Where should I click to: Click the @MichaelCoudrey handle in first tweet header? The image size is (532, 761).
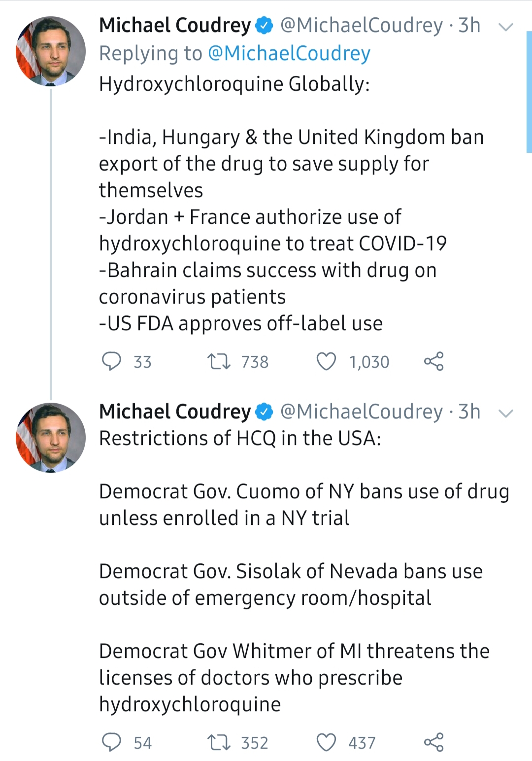point(361,26)
